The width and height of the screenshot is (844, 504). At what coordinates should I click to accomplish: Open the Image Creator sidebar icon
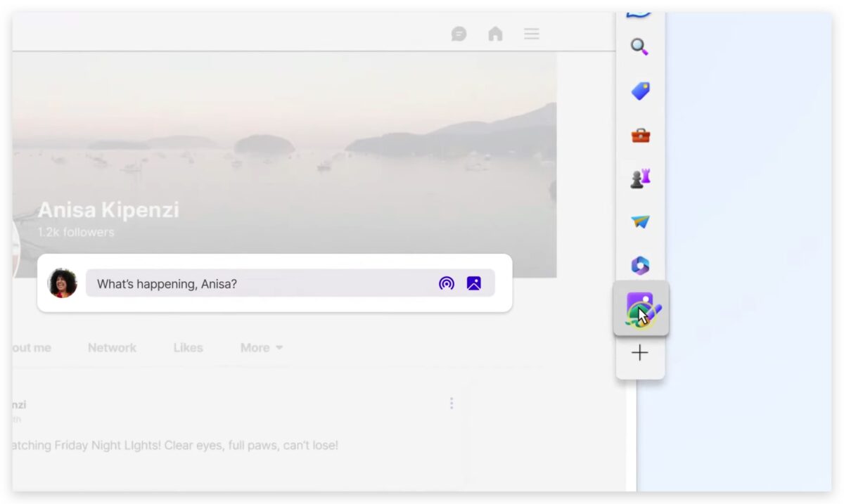point(640,309)
